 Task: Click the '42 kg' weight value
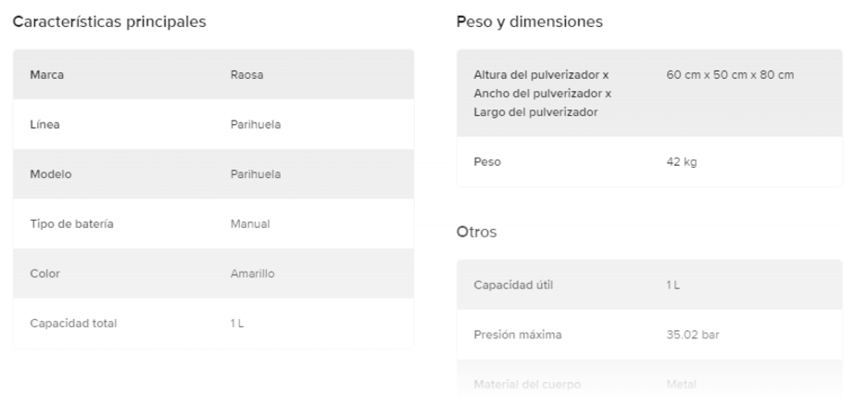click(x=681, y=162)
